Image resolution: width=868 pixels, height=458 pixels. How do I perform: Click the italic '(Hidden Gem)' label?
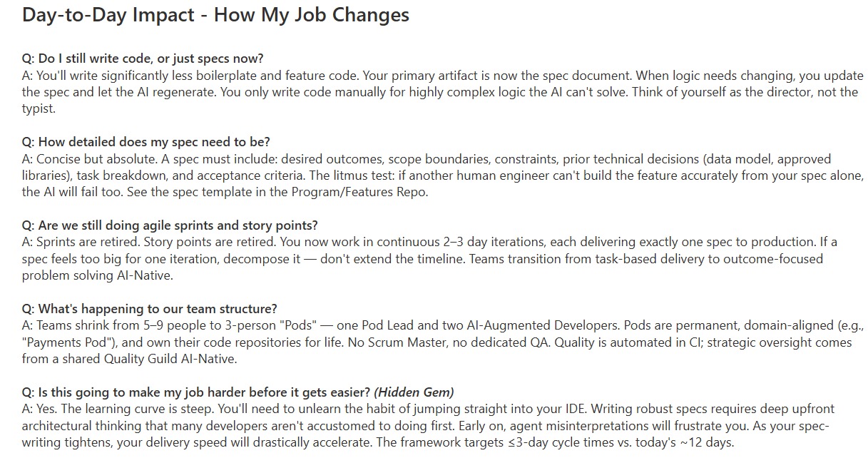pos(414,392)
